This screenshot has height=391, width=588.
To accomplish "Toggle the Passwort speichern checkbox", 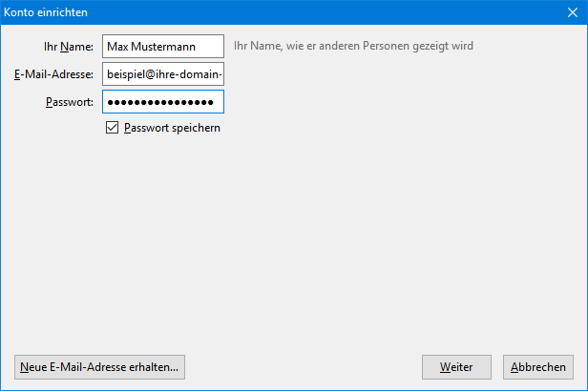I will click(x=113, y=128).
